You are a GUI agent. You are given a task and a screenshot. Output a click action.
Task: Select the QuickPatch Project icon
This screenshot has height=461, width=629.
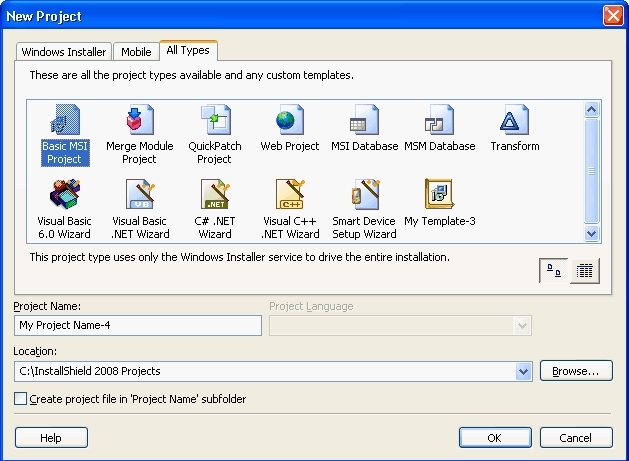(215, 124)
